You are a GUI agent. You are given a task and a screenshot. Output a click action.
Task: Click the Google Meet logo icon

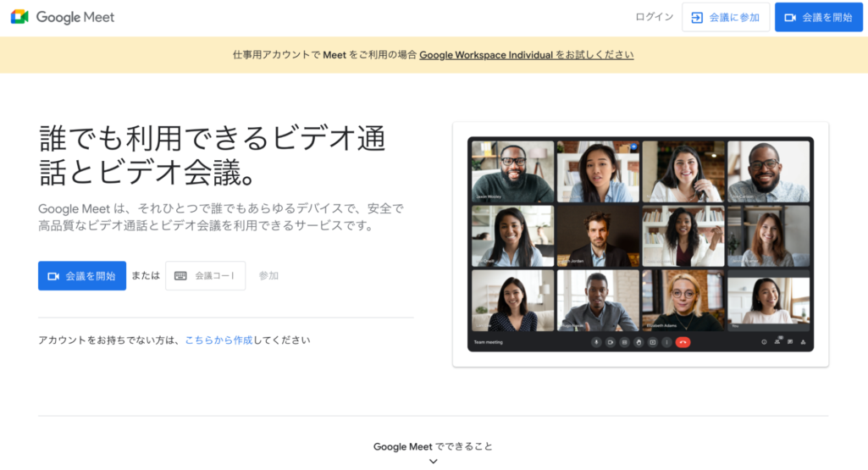pos(19,17)
